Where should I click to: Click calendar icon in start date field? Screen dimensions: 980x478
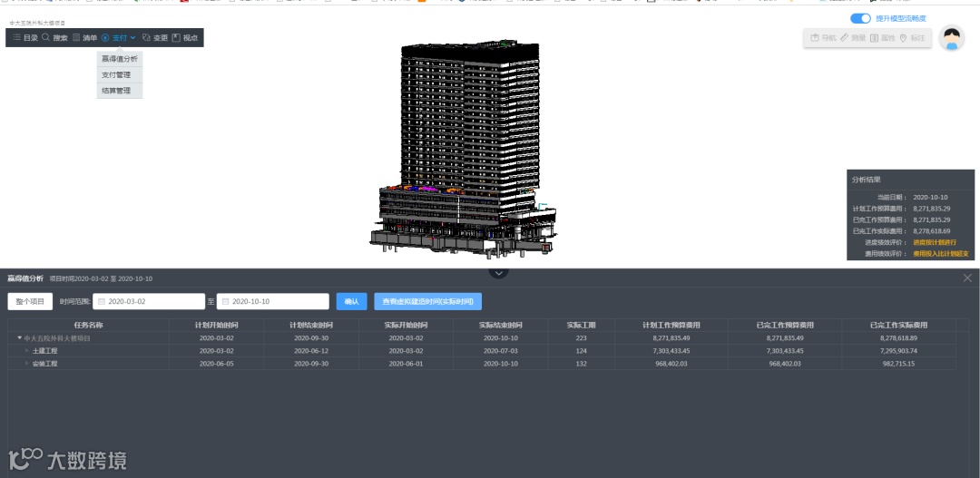(102, 302)
